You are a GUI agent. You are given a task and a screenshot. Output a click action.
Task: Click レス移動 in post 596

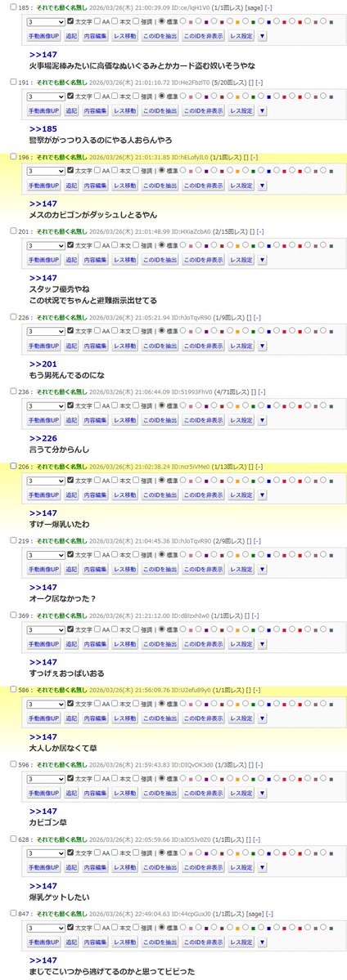point(124,793)
